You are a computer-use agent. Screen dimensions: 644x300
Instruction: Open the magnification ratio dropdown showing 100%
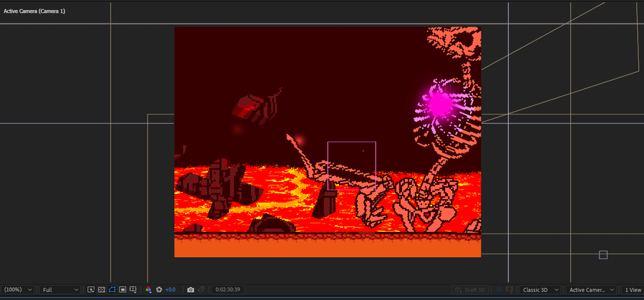click(x=17, y=290)
